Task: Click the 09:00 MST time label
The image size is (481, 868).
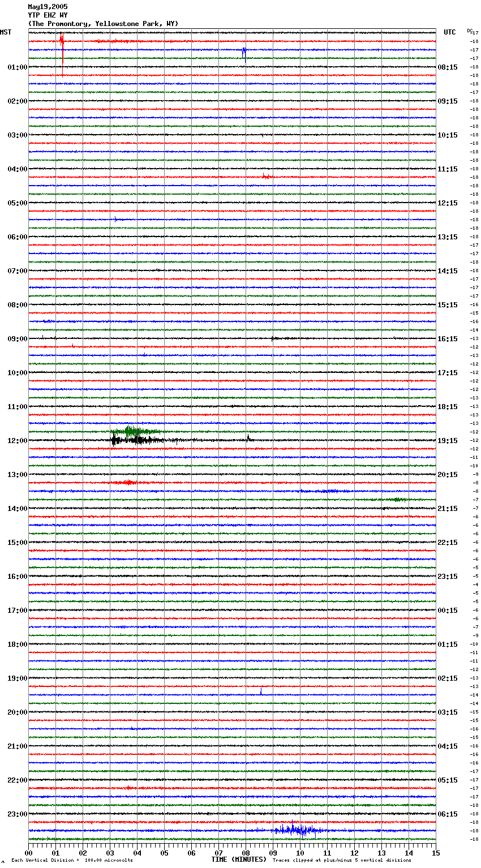Action: pyautogui.click(x=18, y=339)
